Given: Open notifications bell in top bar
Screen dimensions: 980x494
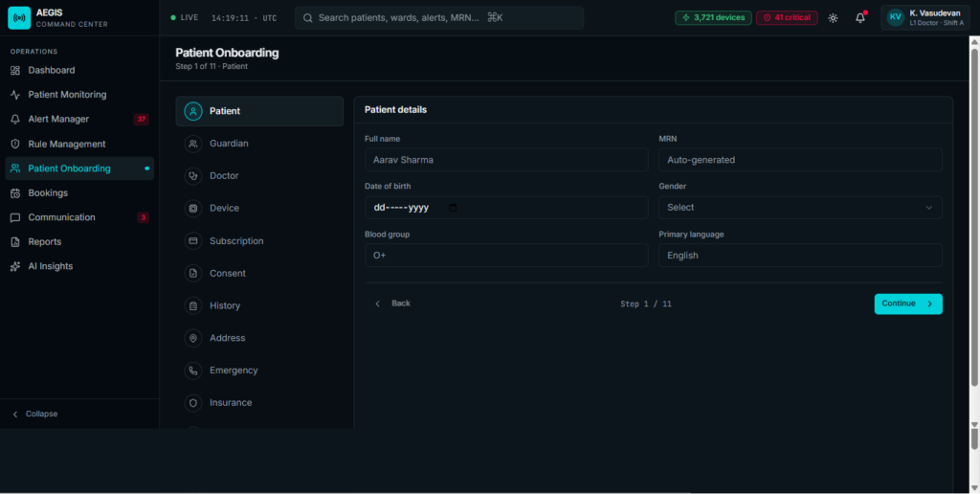Looking at the screenshot, I should coord(860,17).
